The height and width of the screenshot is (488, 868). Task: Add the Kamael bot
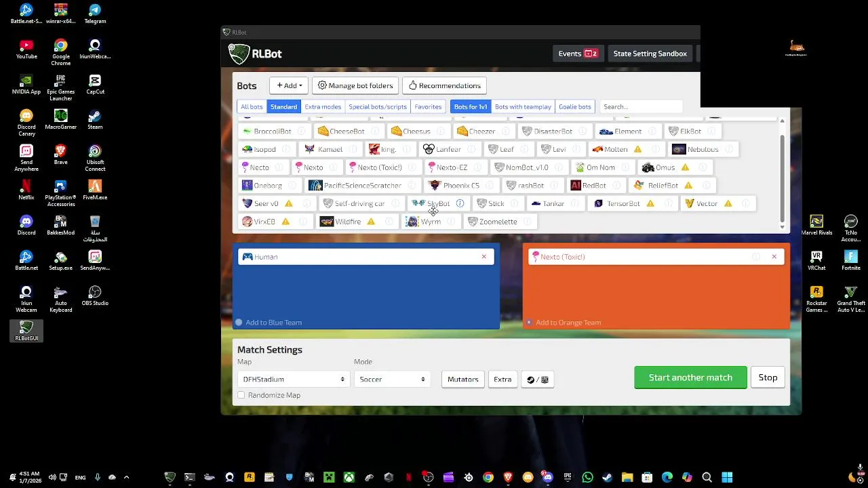(x=330, y=149)
